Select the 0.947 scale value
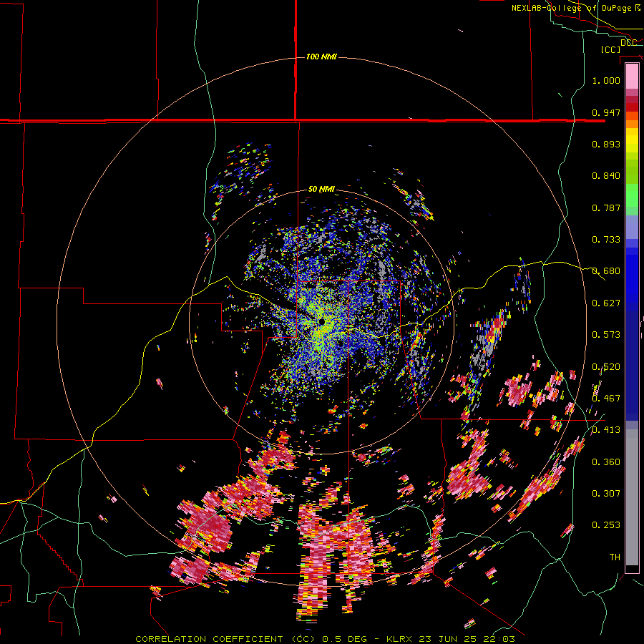 pos(606,112)
